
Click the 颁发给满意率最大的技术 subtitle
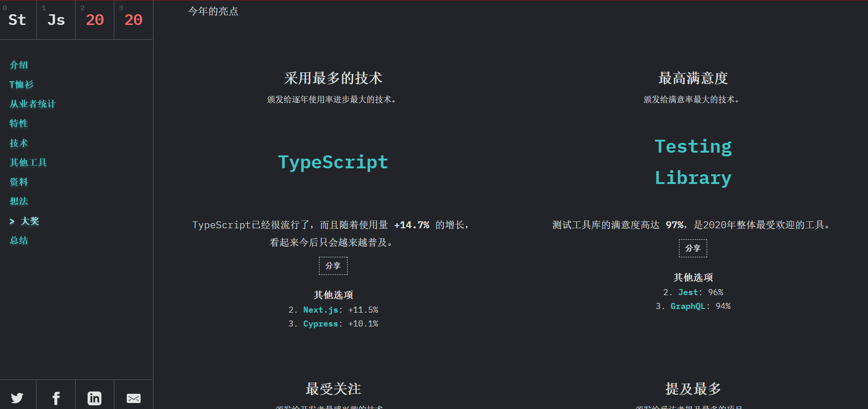pyautogui.click(x=691, y=99)
